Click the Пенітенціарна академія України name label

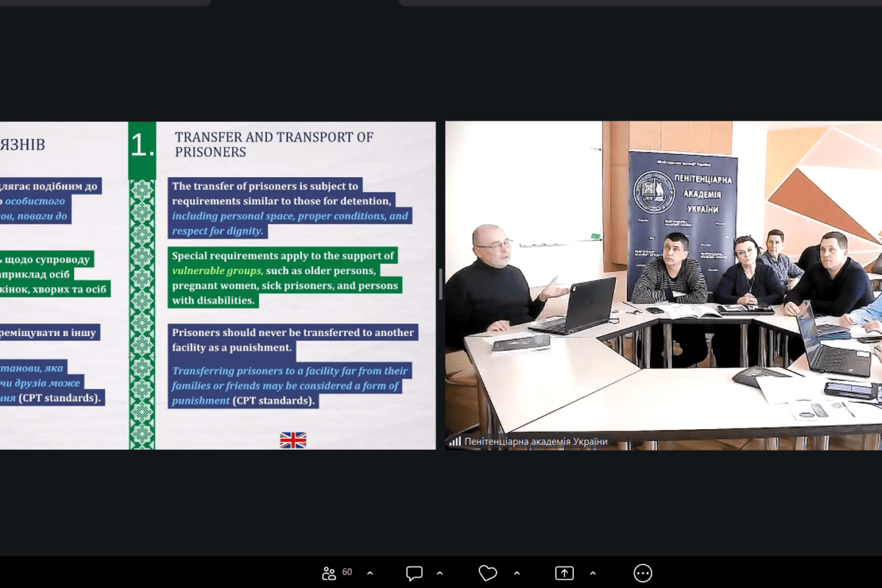click(537, 441)
